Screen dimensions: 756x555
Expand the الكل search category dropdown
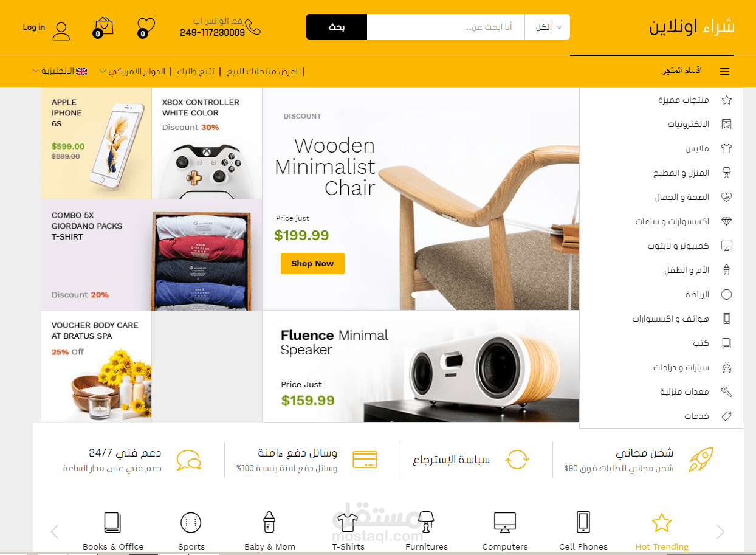click(x=548, y=27)
